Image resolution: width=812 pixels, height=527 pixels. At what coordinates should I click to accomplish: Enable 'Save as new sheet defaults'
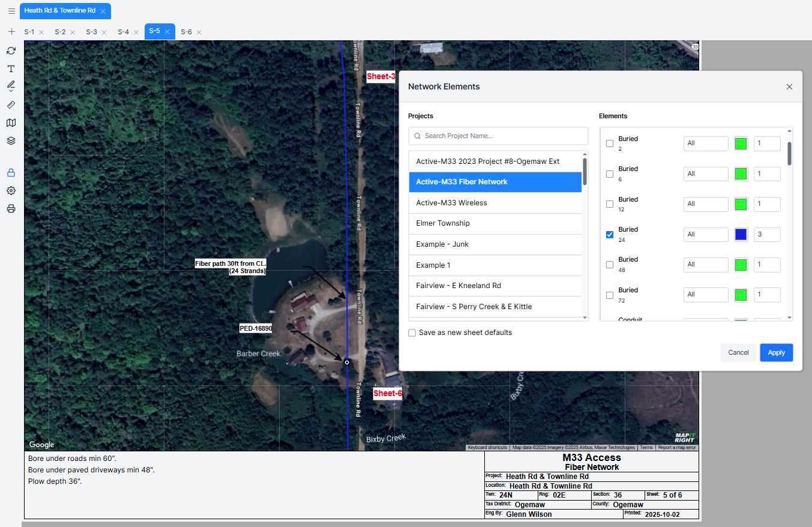pyautogui.click(x=412, y=333)
